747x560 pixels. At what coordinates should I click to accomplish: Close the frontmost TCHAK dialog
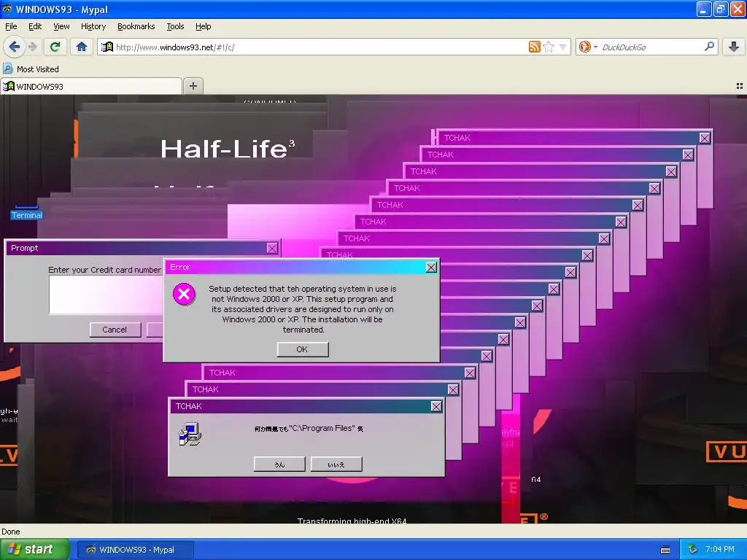click(x=436, y=406)
